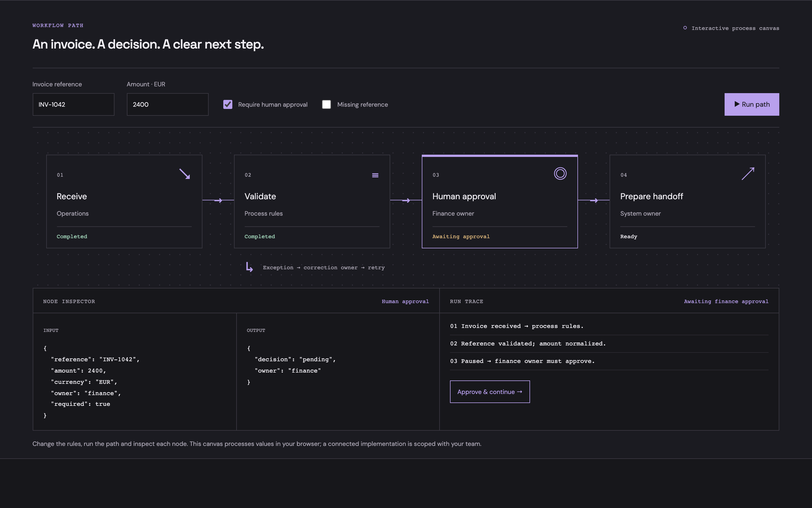Click the Completed status under Process rules
The image size is (812, 508).
click(x=260, y=237)
